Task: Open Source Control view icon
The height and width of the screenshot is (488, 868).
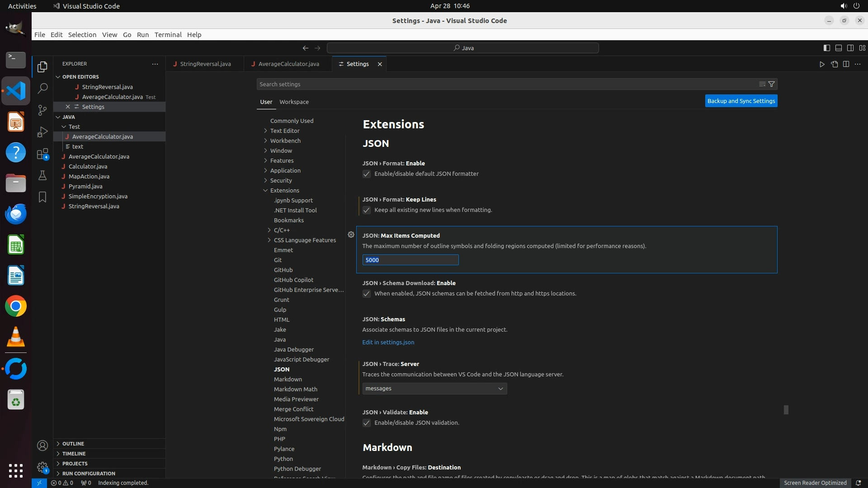Action: point(42,110)
